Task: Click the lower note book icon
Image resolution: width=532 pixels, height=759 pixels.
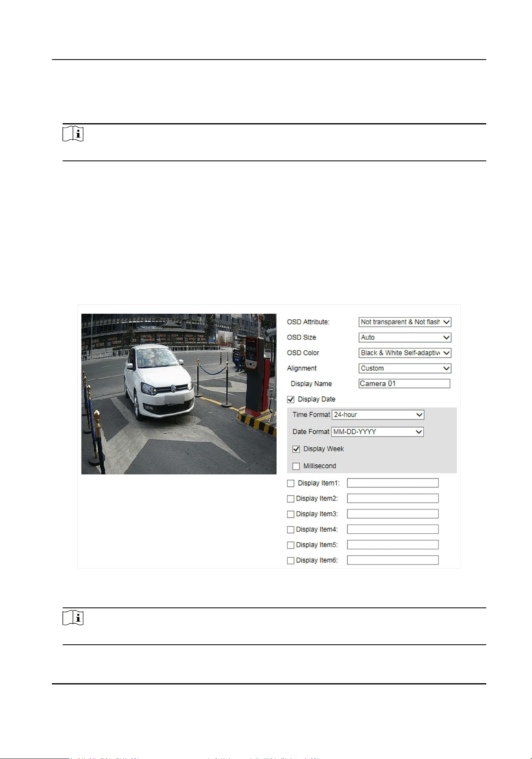Action: tap(73, 618)
